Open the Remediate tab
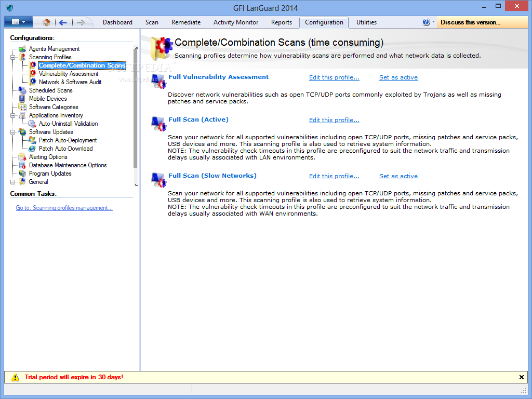The image size is (532, 399). coord(186,22)
